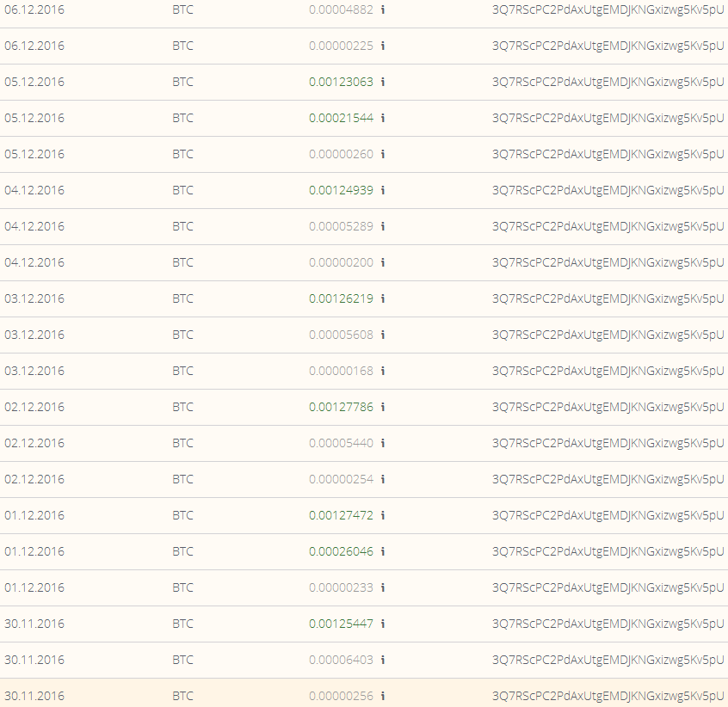Image resolution: width=728 pixels, height=707 pixels.
Task: View info icon beside 0.00006403
Action: (x=383, y=661)
